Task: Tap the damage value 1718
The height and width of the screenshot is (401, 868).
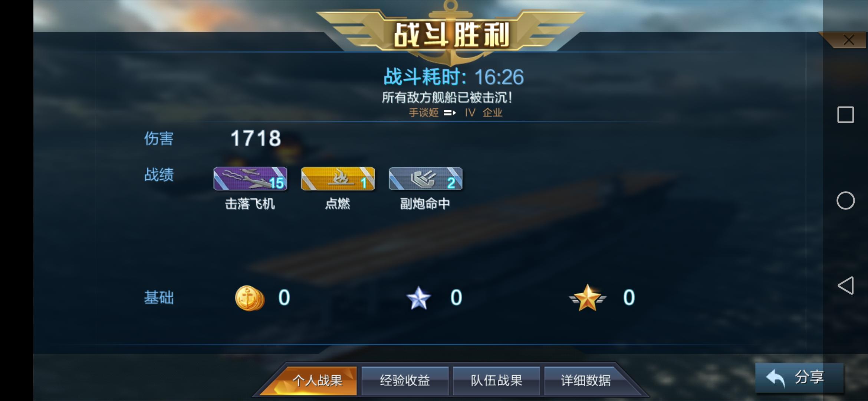Action: (x=256, y=138)
